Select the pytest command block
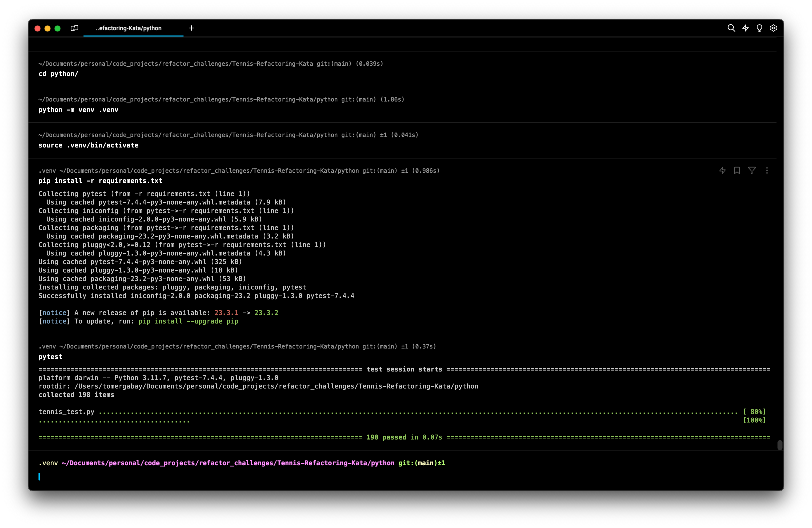812x528 pixels. [x=50, y=357]
